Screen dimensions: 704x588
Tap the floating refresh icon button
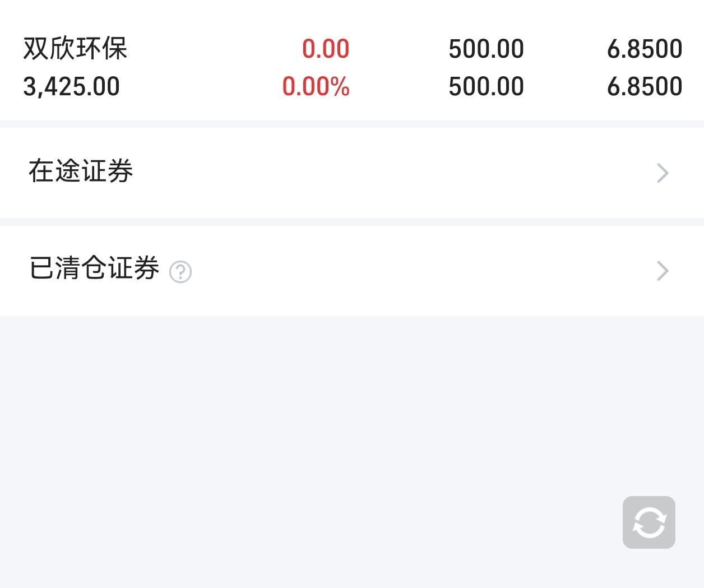coord(649,522)
